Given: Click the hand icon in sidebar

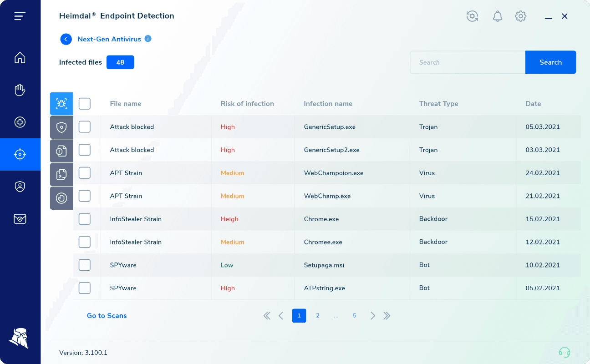Looking at the screenshot, I should 20,90.
